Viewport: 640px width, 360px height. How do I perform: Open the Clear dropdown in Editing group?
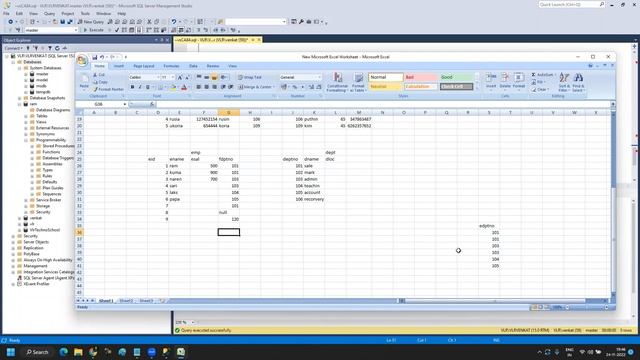coord(540,89)
